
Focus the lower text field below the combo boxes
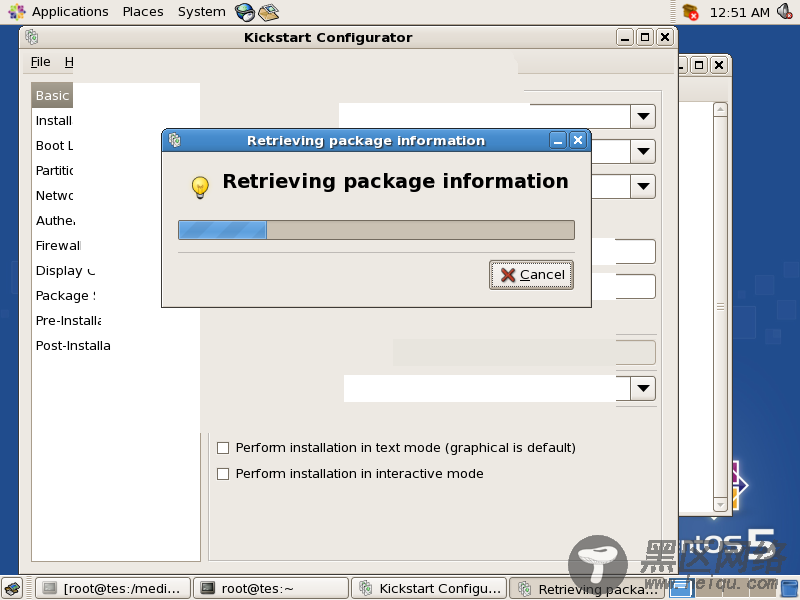[624, 287]
